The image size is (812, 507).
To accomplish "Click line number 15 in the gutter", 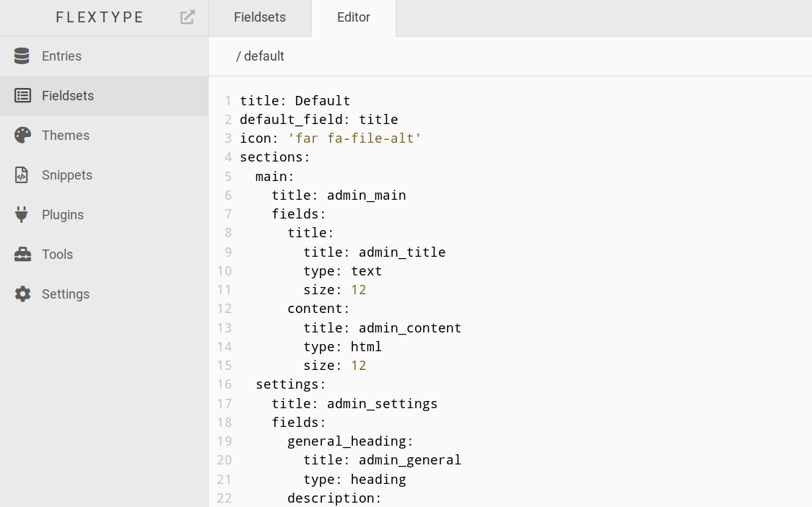I will [x=224, y=366].
